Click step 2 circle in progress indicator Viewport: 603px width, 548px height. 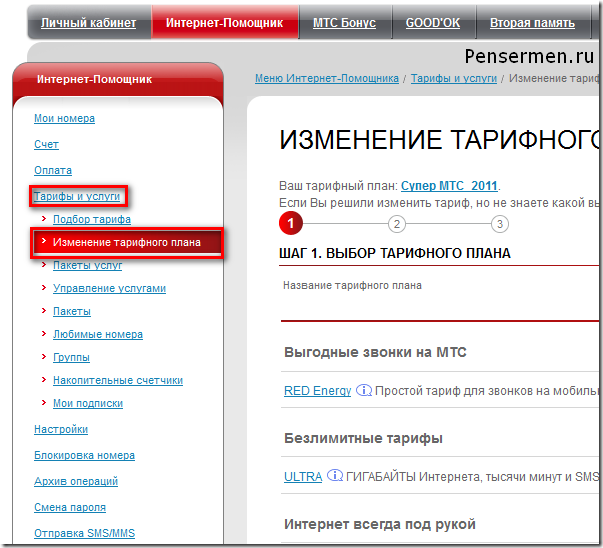397,224
